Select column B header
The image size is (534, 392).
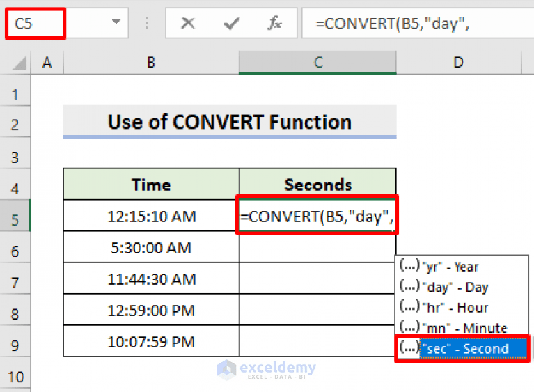point(151,63)
